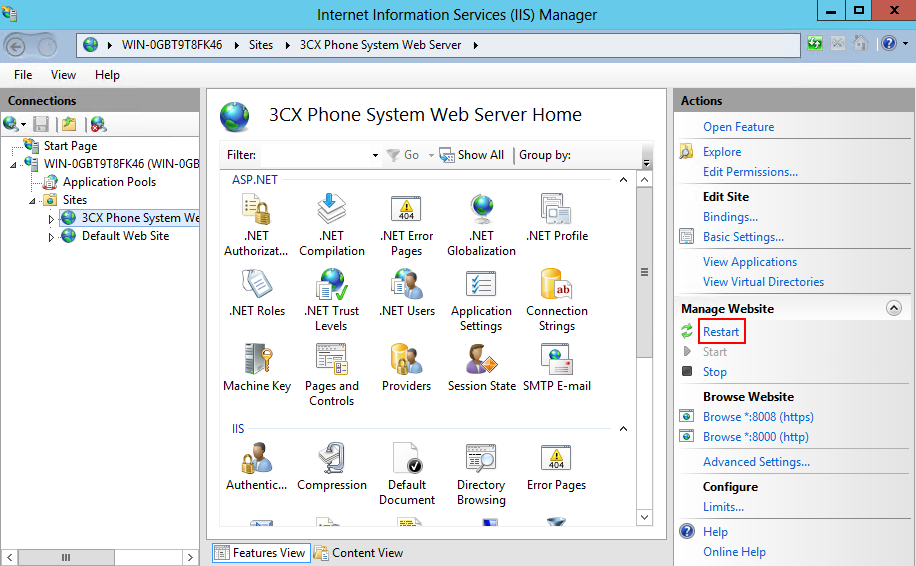The width and height of the screenshot is (916, 566).
Task: Click the features list scroll down arrow
Action: (644, 517)
